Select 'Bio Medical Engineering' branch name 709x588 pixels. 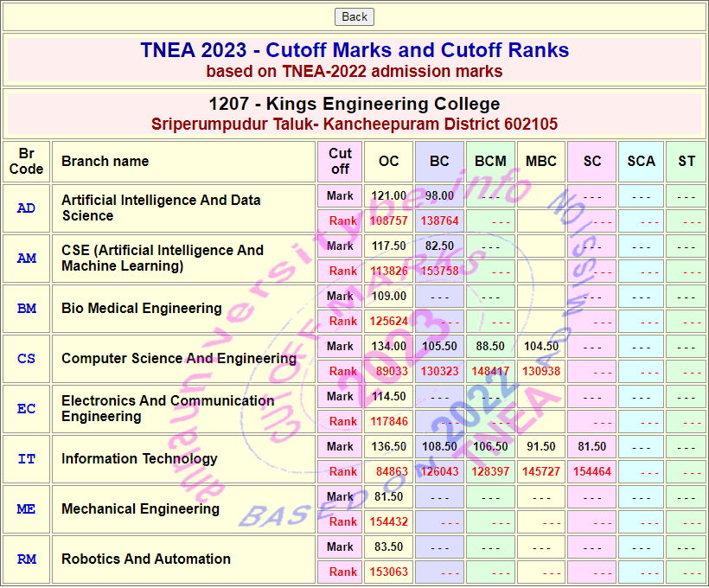pos(142,309)
